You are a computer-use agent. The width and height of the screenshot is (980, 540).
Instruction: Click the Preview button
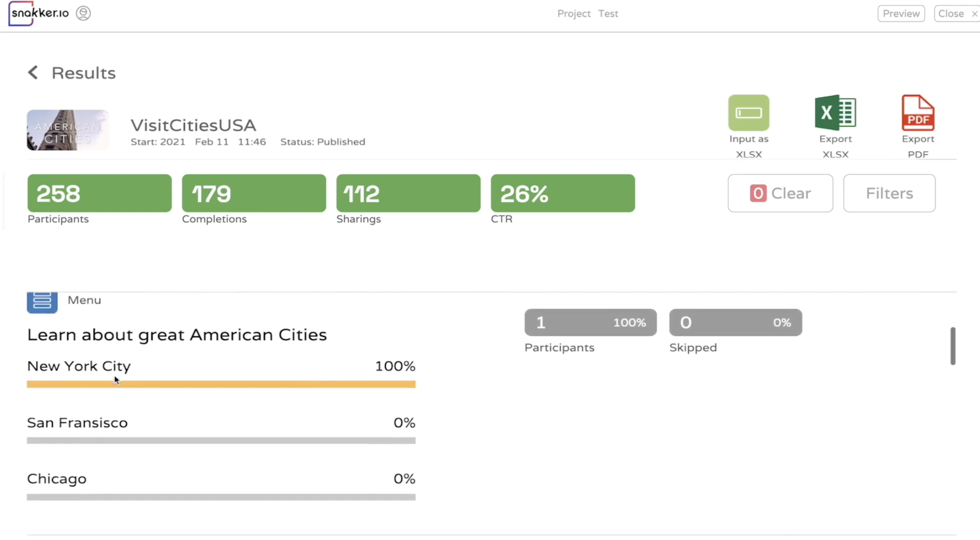coord(901,14)
